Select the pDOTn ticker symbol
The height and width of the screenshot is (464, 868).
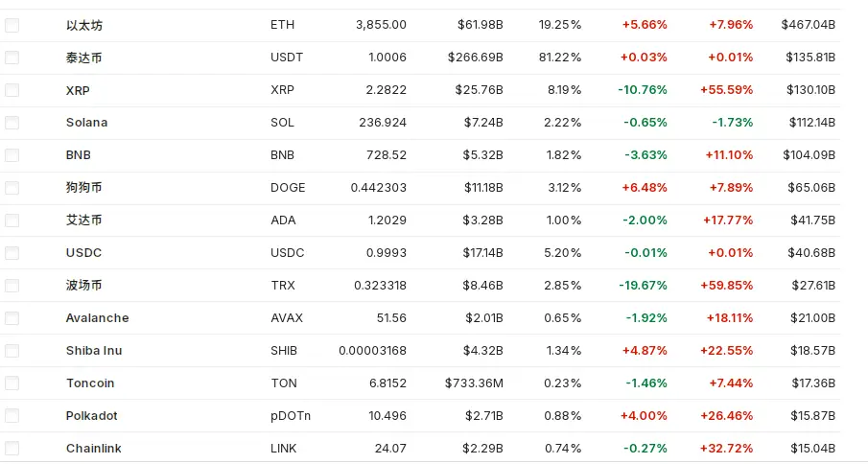291,416
